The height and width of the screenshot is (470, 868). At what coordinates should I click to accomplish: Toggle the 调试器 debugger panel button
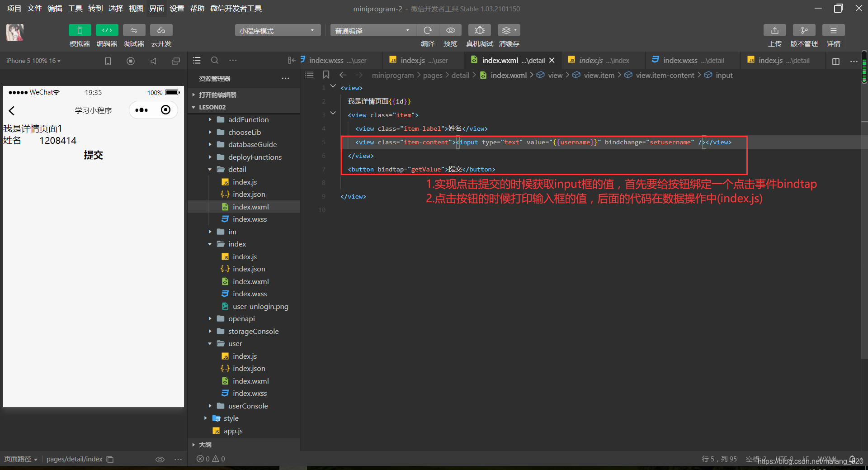tap(134, 30)
